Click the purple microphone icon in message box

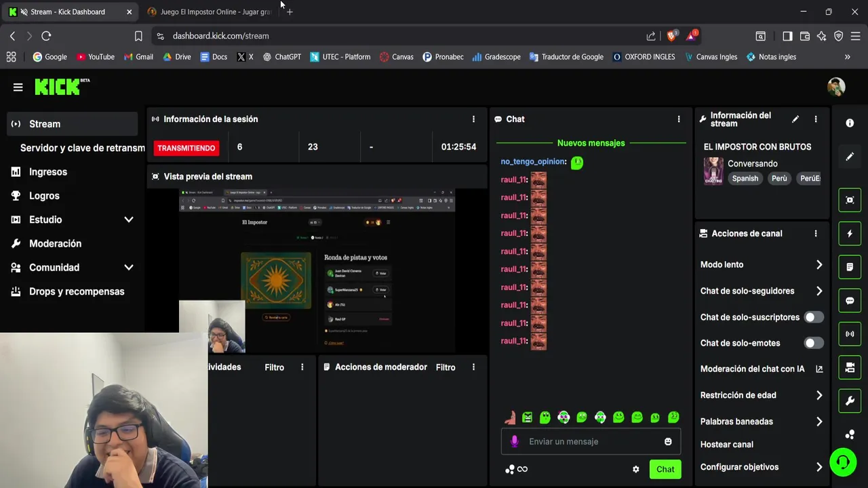pyautogui.click(x=514, y=442)
